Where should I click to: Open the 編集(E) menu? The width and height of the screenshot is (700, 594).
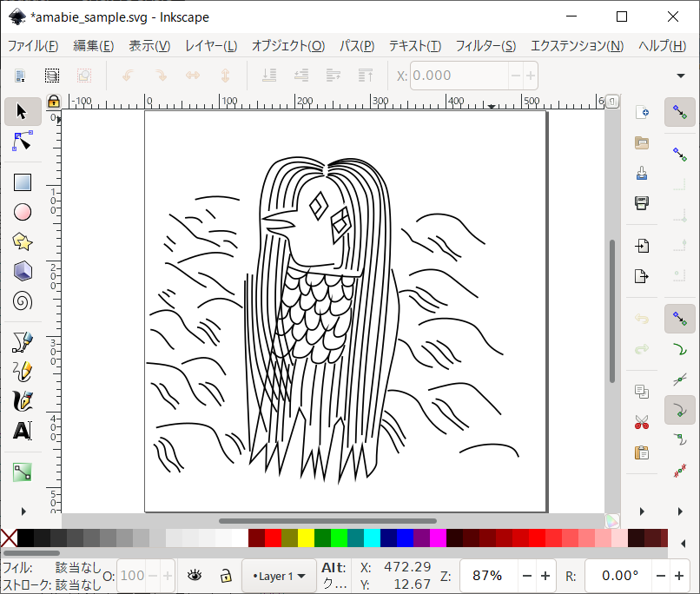[93, 45]
